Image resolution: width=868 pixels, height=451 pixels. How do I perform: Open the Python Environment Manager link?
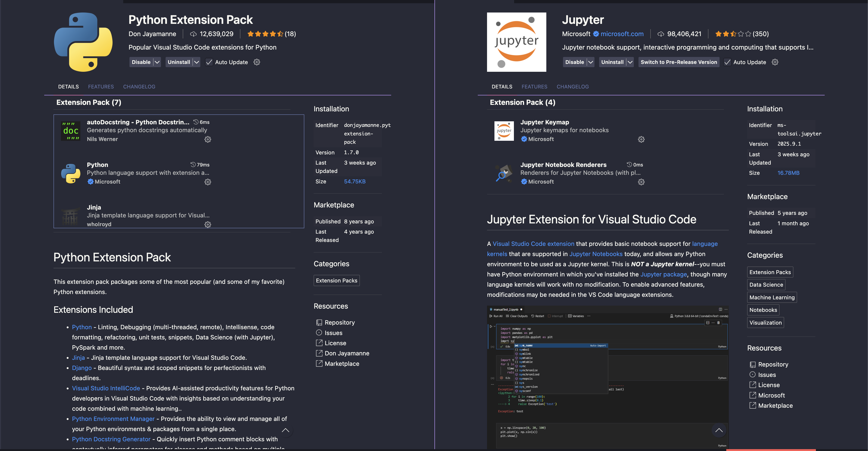click(x=113, y=419)
